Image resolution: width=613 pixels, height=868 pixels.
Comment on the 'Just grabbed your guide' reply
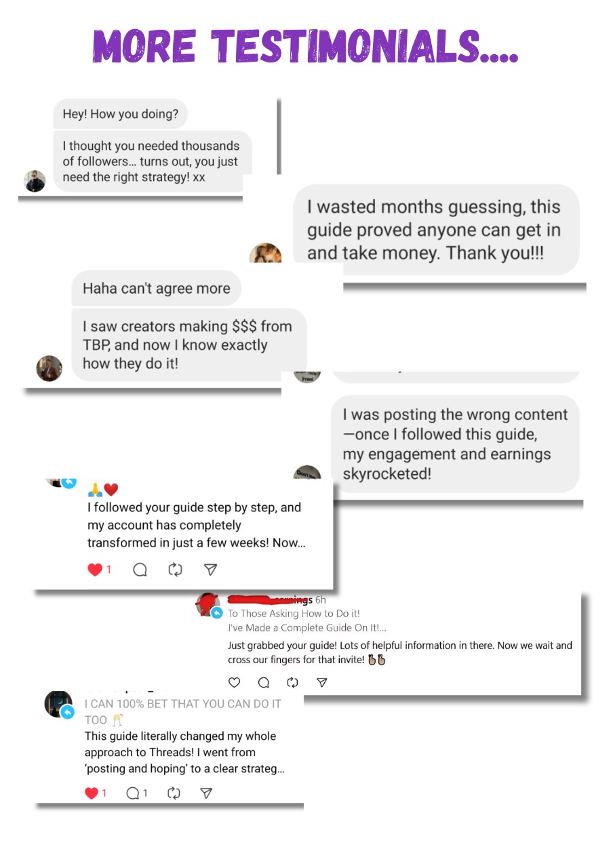(x=264, y=683)
